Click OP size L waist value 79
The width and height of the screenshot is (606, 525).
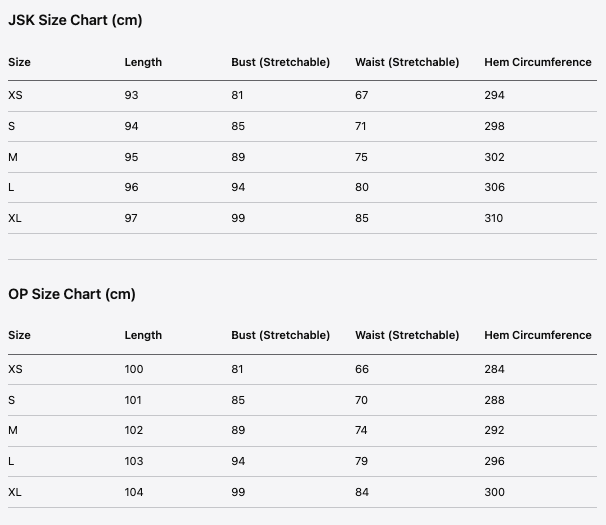pyautogui.click(x=362, y=461)
